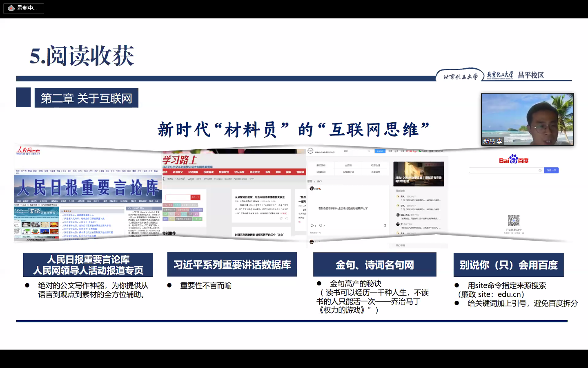
Task: Click the camera icon in Baidu search box
Action: click(540, 170)
